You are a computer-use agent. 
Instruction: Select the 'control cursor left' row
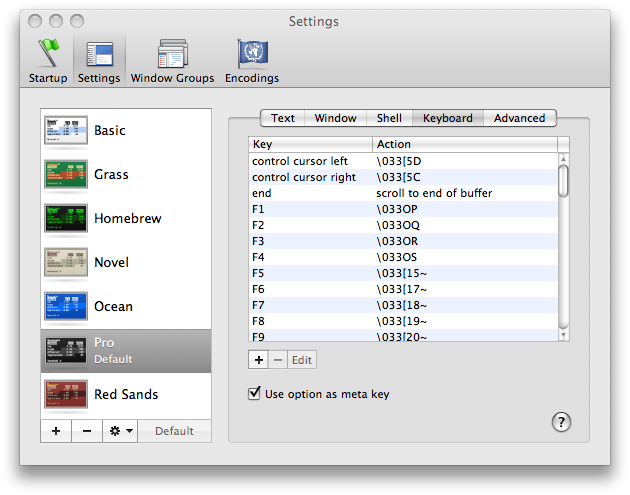coord(403,161)
